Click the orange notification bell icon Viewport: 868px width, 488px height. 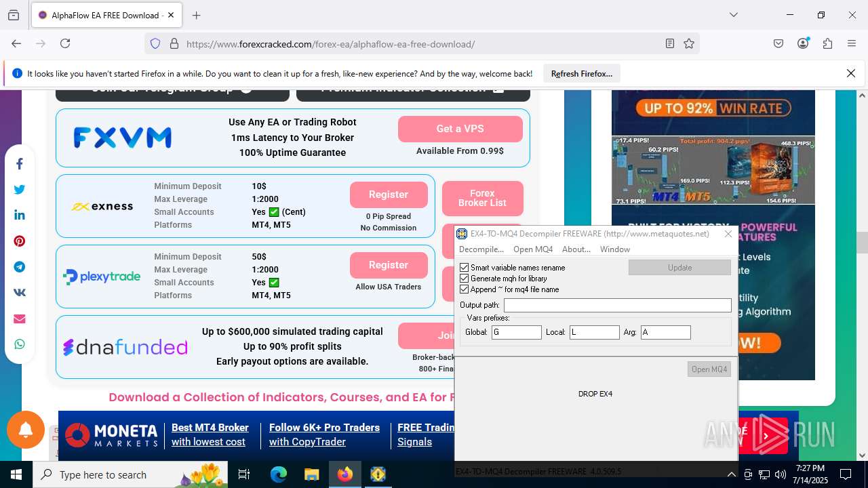click(x=26, y=430)
